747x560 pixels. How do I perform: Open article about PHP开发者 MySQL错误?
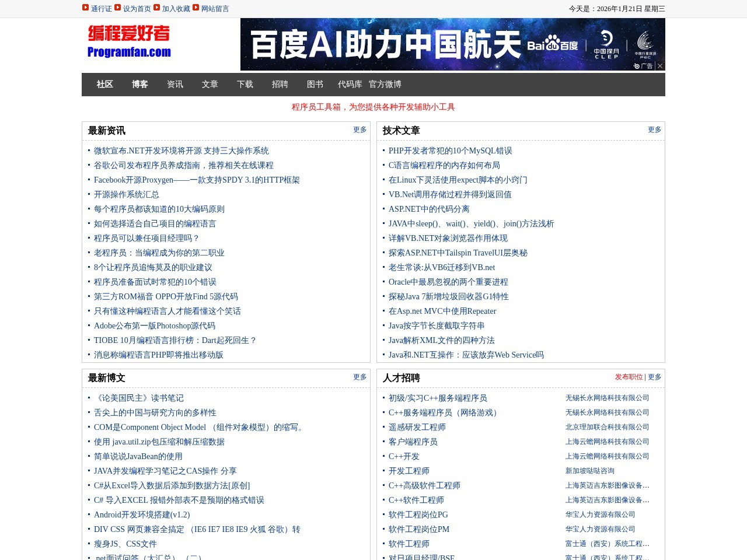[451, 151]
